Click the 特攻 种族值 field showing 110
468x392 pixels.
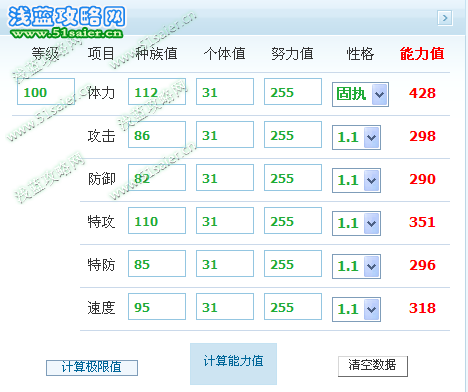pyautogui.click(x=157, y=221)
